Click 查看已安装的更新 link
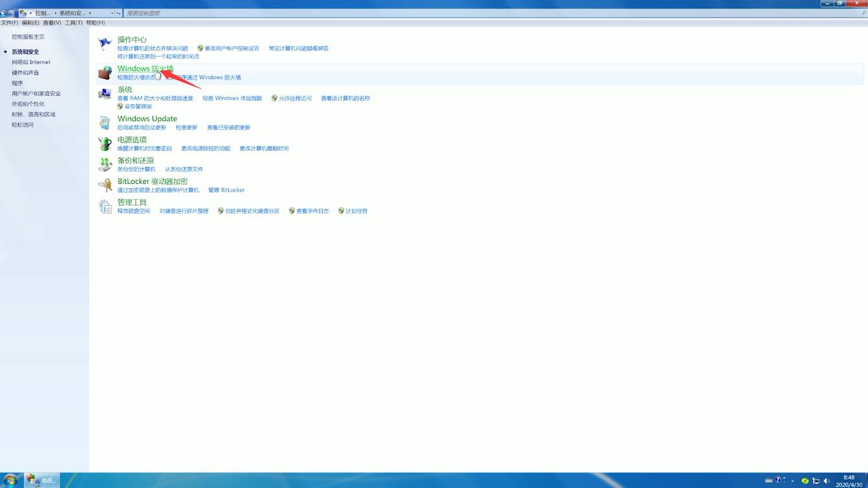The width and height of the screenshot is (868, 488). (x=228, y=128)
